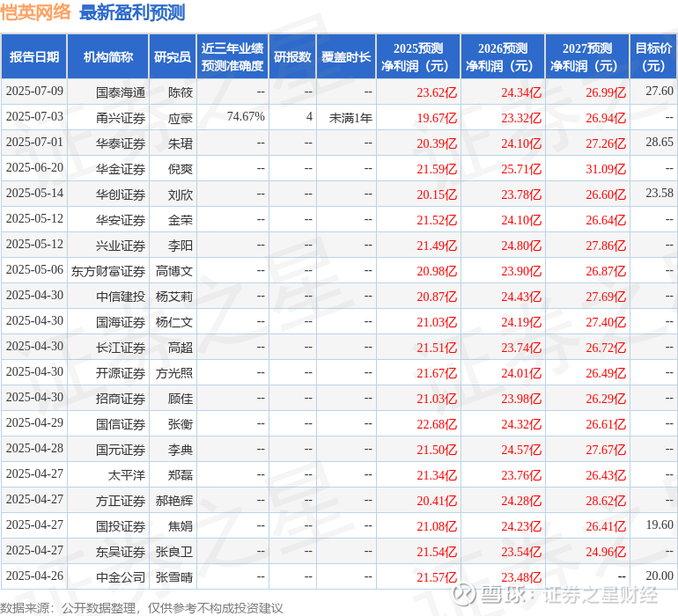Click the date 2025-04-26

(x=34, y=576)
